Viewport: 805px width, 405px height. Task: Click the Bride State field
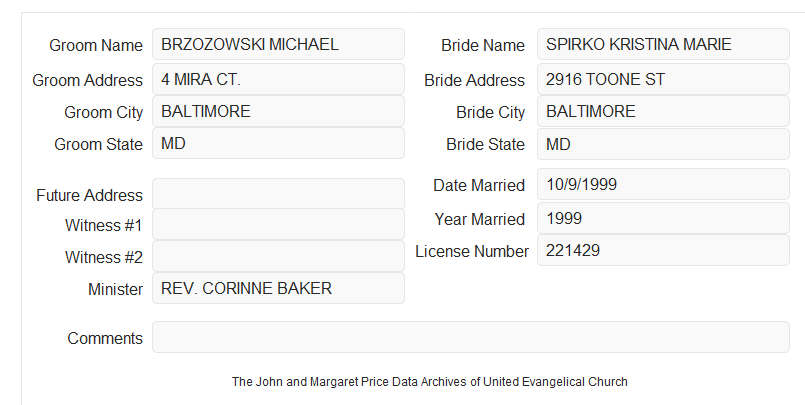coord(663,144)
